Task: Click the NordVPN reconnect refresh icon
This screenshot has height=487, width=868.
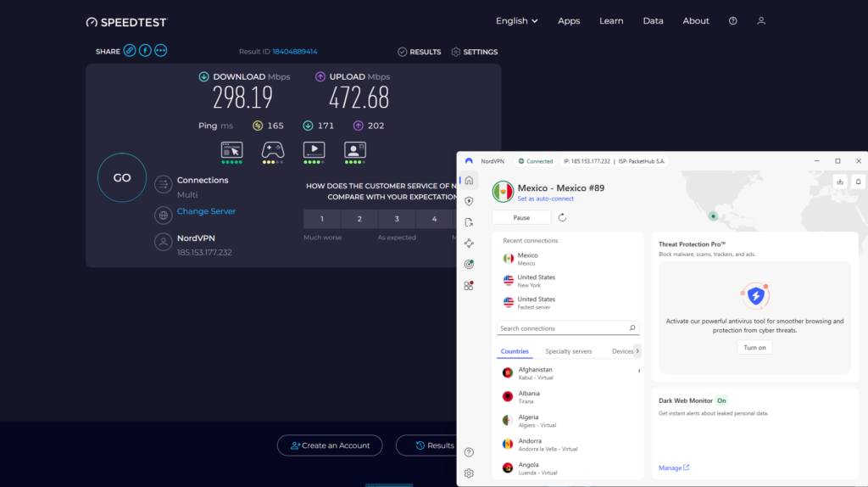Action: tap(562, 217)
